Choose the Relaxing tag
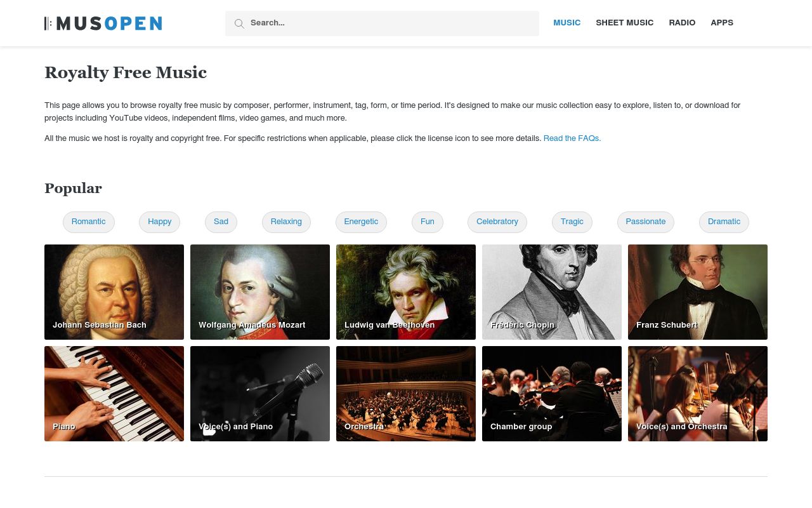The height and width of the screenshot is (508, 812). 286,222
